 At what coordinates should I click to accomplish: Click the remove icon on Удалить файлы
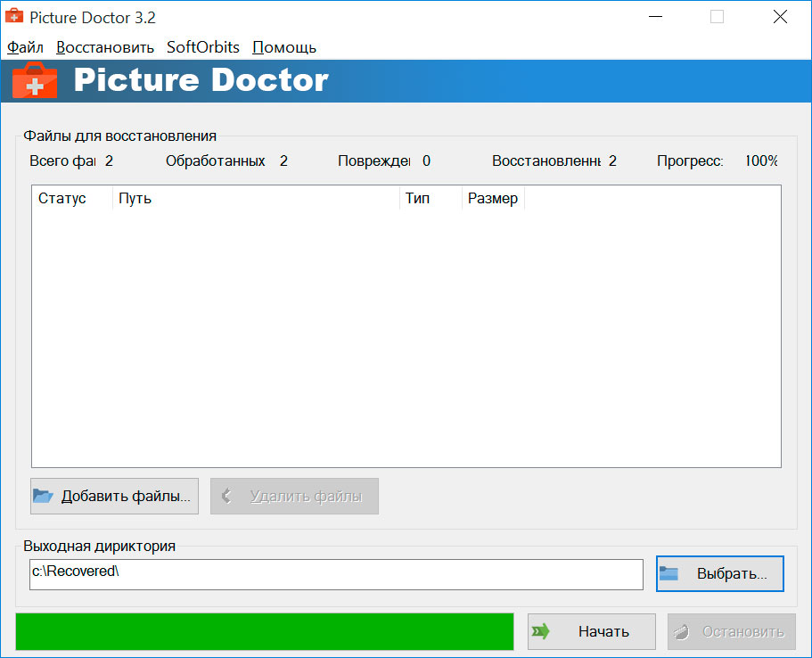click(x=226, y=496)
